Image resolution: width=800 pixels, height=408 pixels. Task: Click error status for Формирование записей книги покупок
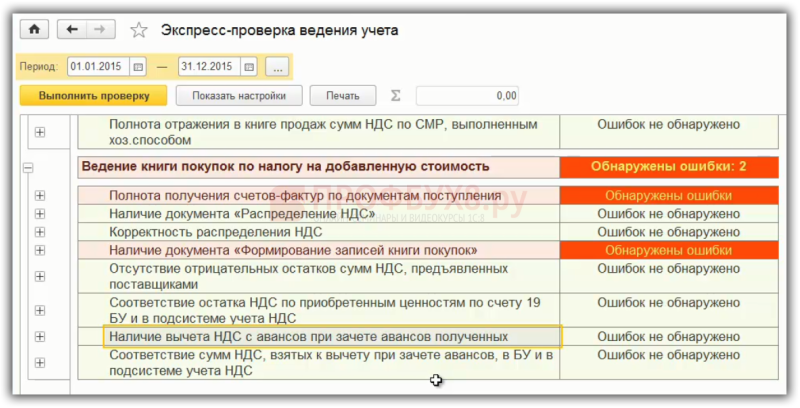tap(669, 250)
